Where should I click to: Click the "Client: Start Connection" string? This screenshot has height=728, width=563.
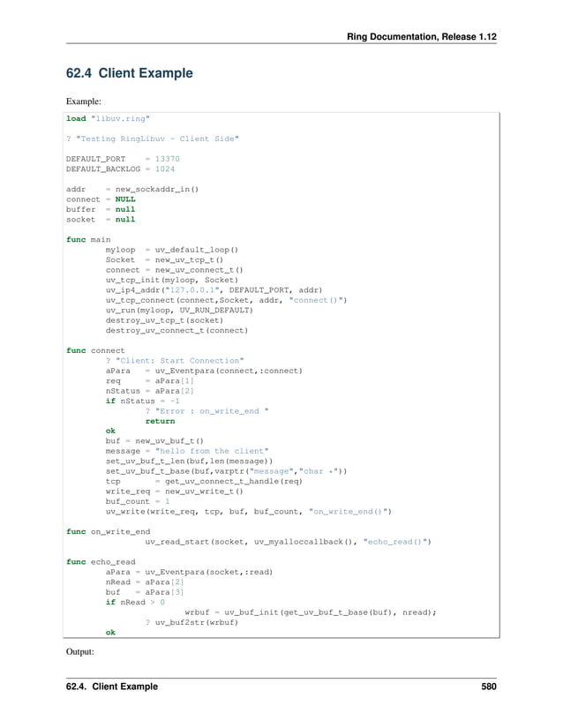pos(180,361)
